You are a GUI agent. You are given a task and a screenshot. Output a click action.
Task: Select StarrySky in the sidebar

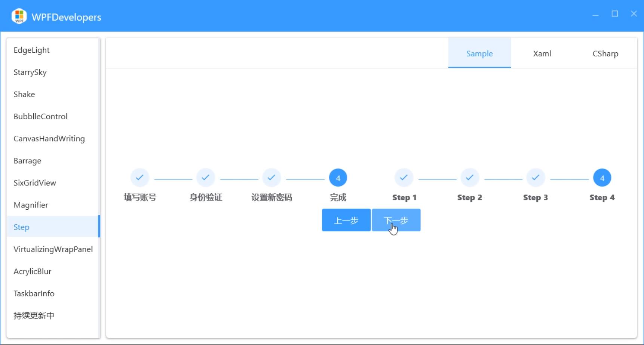point(53,72)
